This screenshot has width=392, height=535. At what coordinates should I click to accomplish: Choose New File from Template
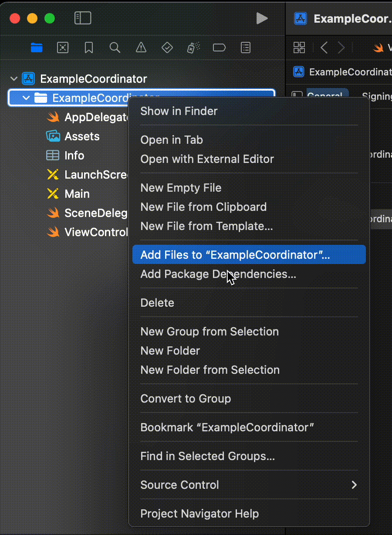[x=249, y=226]
